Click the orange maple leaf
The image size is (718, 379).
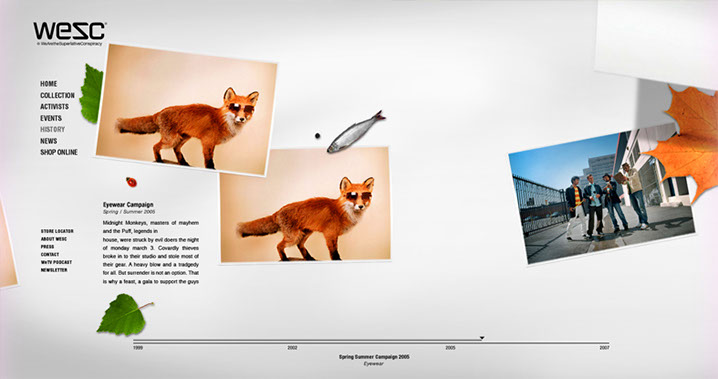pos(685,143)
